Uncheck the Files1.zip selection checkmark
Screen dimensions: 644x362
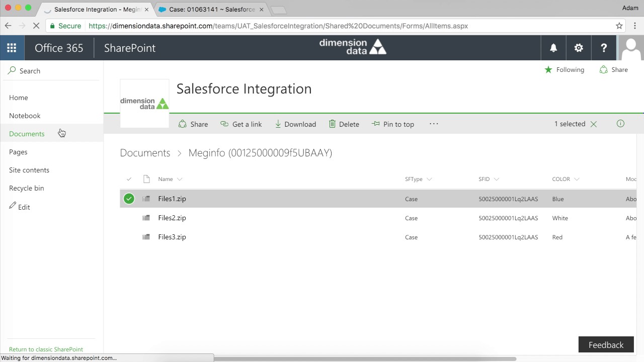(129, 199)
